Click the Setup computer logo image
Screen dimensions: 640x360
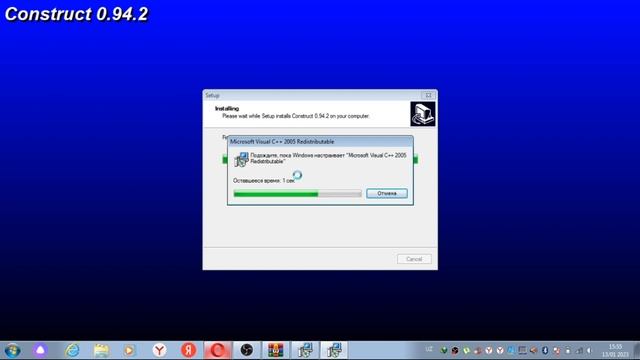[x=422, y=114]
